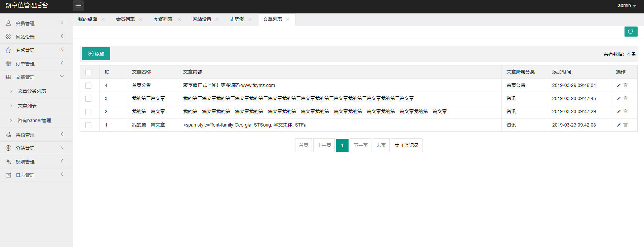This screenshot has width=644, height=247.
Task: Close the 走势图 tab
Action: (x=250, y=19)
